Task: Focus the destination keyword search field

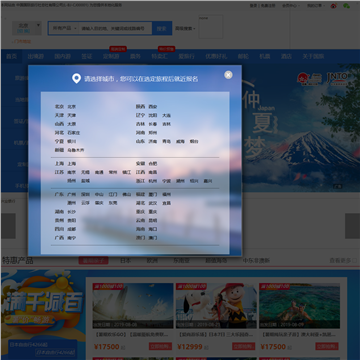Action: point(115,29)
